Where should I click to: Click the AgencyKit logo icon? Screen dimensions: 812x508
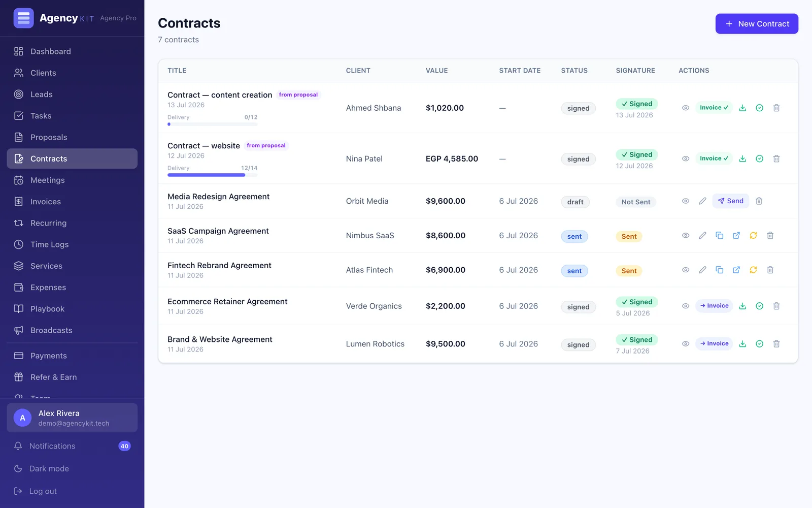(23, 18)
